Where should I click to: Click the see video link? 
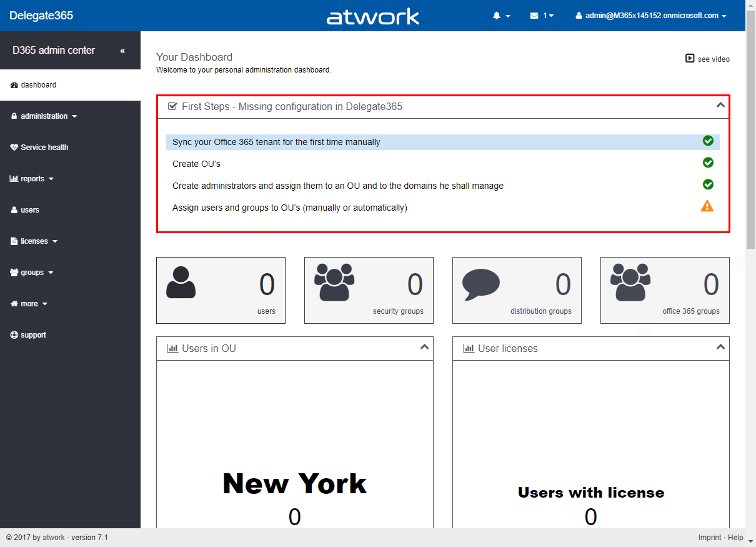point(707,59)
